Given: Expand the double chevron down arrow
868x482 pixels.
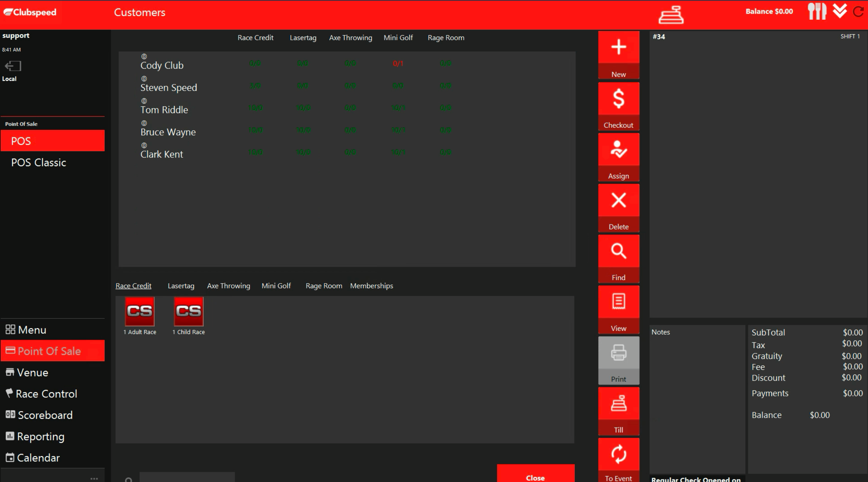Looking at the screenshot, I should 840,11.
